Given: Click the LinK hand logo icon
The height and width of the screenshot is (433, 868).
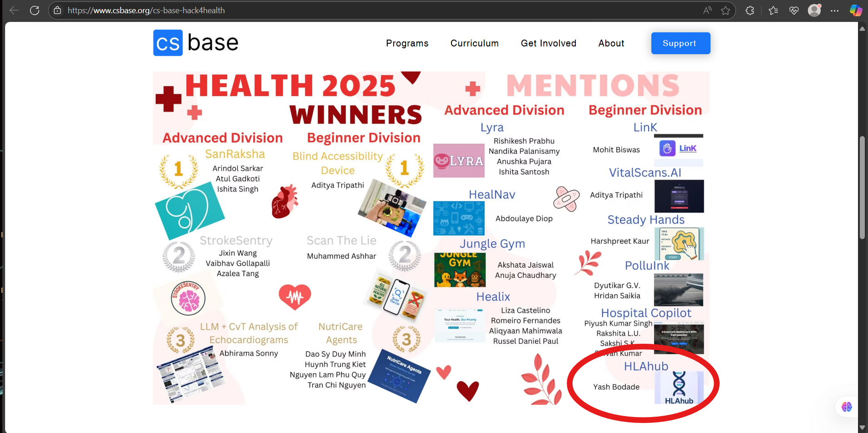Looking at the screenshot, I should click(667, 148).
